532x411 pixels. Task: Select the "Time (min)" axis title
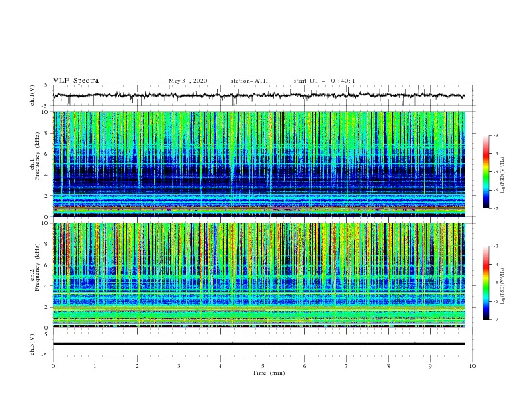[269, 373]
